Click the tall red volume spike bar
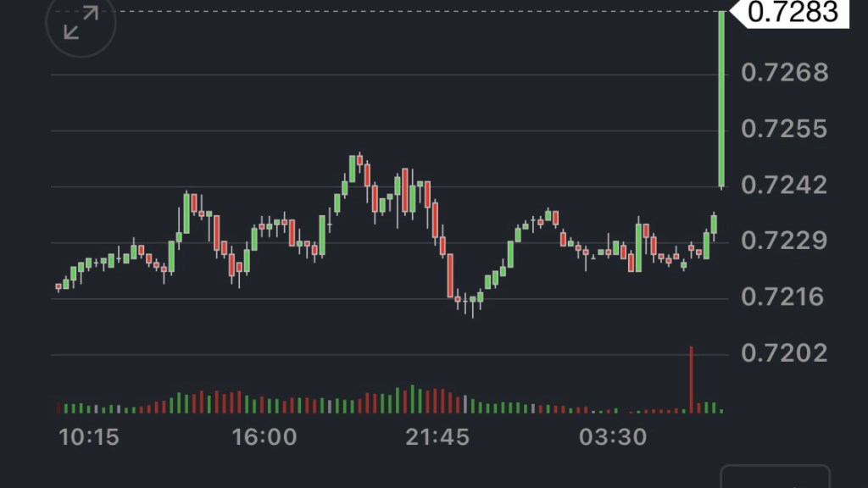This screenshot has width=868, height=488. point(691,379)
